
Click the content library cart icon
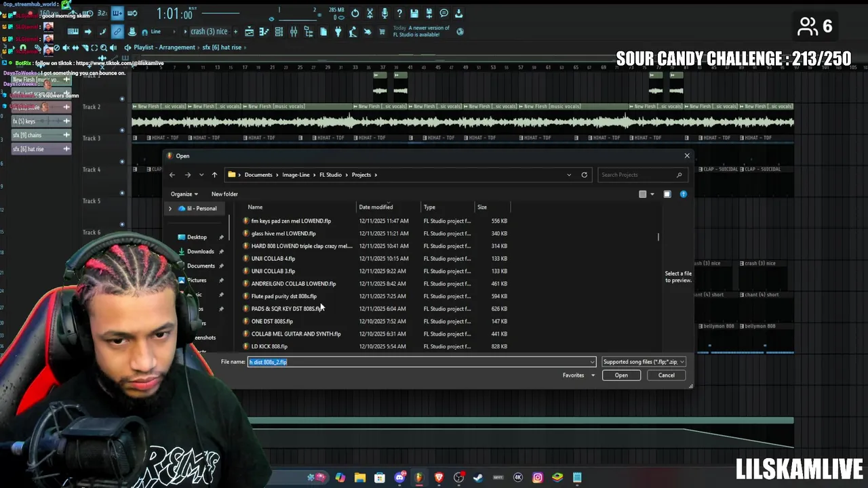pos(382,32)
